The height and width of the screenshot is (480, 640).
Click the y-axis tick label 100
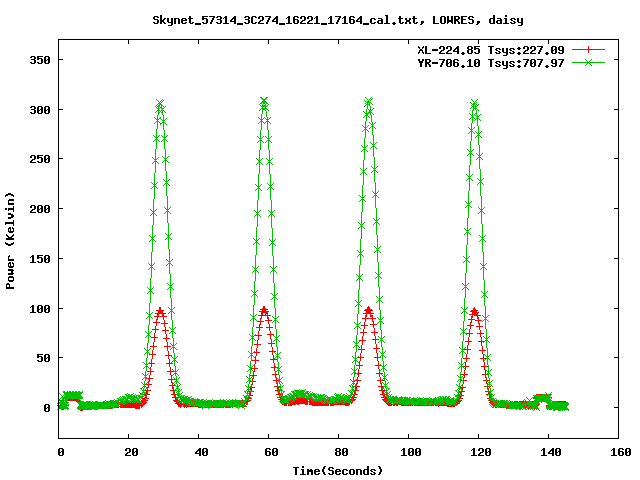pyautogui.click(x=40, y=309)
